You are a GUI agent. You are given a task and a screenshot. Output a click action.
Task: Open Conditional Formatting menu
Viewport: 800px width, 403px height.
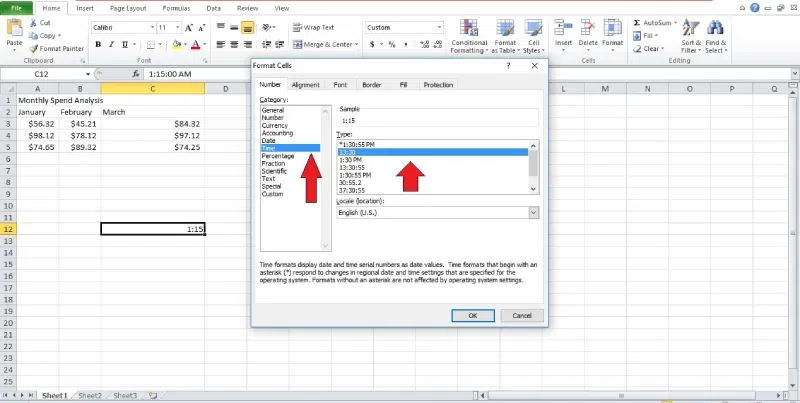469,37
